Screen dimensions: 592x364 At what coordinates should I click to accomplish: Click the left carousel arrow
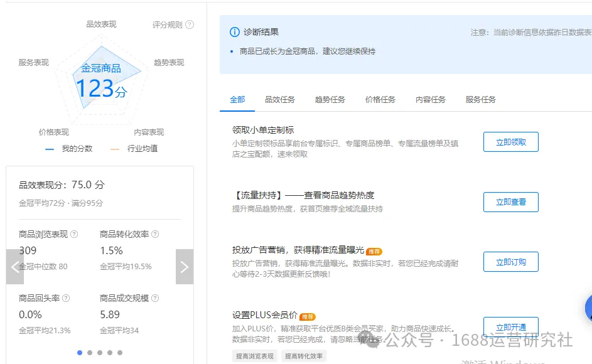point(15,267)
